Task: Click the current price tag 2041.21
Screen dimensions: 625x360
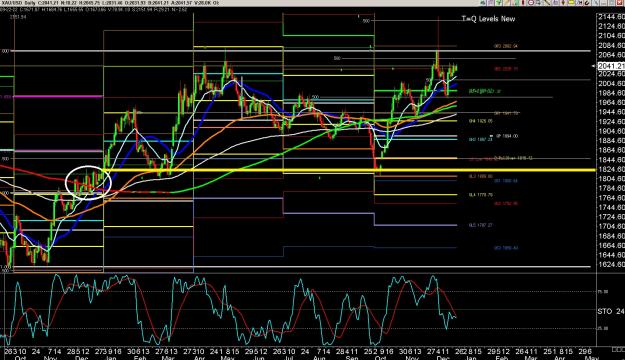Action: tap(611, 66)
